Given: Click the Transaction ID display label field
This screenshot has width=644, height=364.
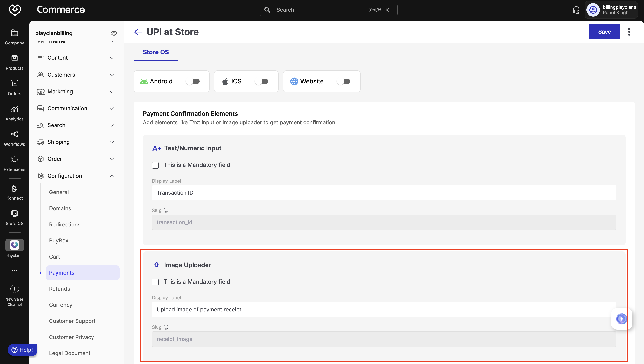Looking at the screenshot, I should click(384, 192).
